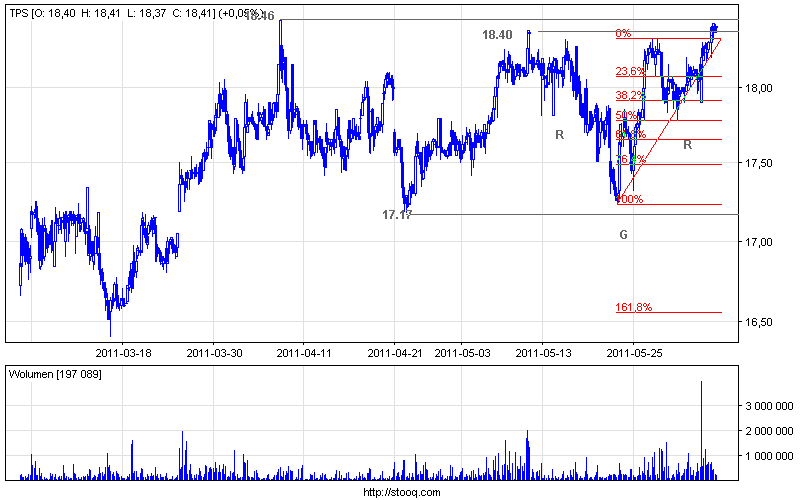This screenshot has height=500, width=800.
Task: Click the 17.17 support price label
Action: pyautogui.click(x=397, y=215)
